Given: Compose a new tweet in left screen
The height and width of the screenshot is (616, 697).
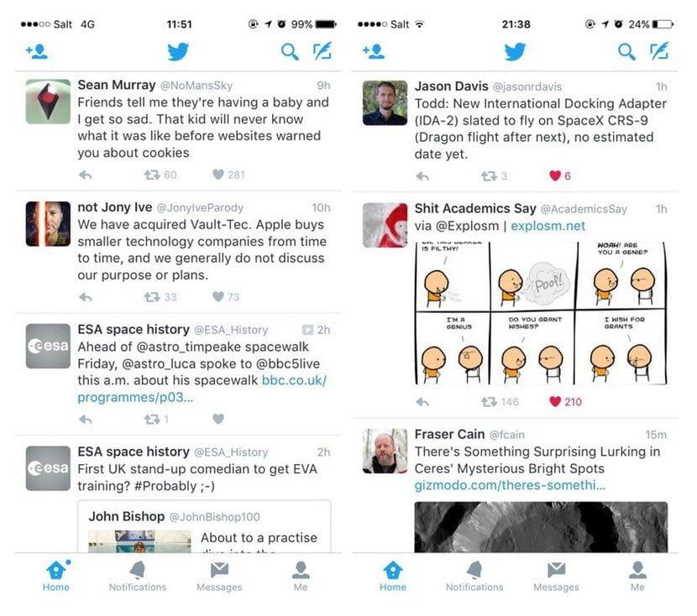Looking at the screenshot, I should pyautogui.click(x=322, y=51).
